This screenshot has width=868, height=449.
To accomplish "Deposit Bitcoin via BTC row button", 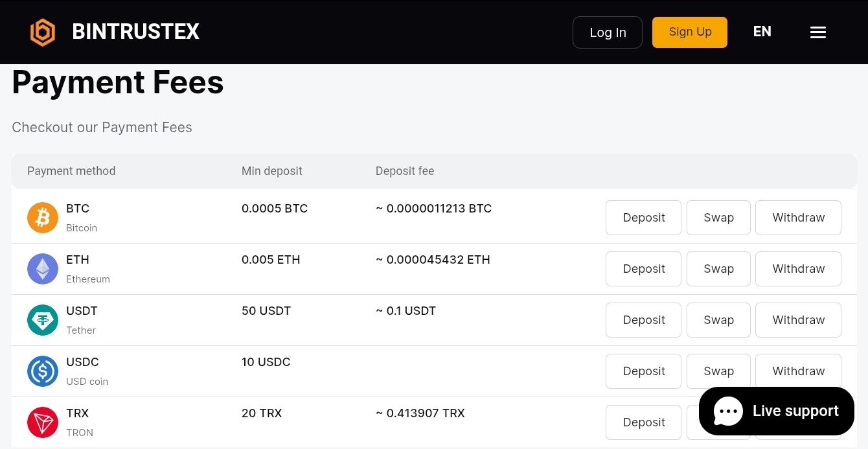I will pyautogui.click(x=643, y=218).
